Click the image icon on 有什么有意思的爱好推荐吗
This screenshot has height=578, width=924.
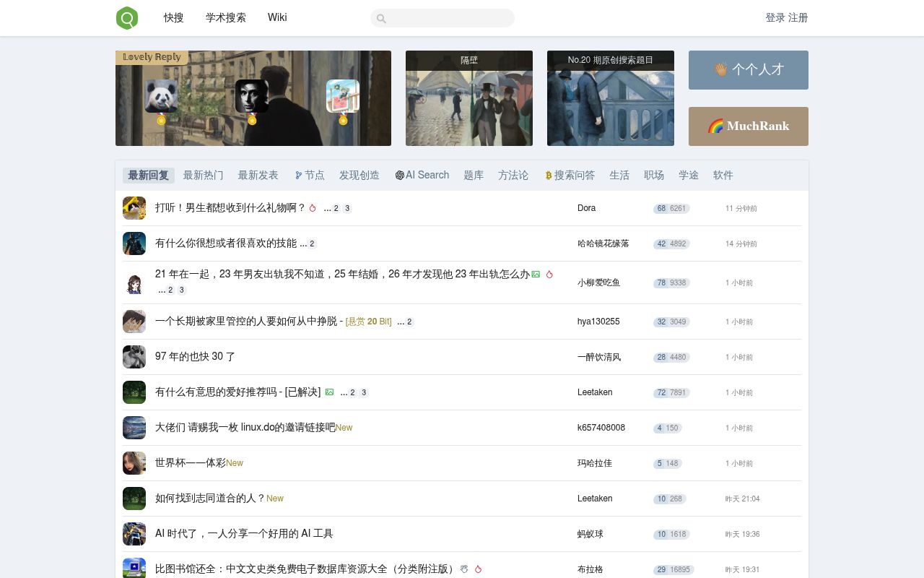coord(329,392)
